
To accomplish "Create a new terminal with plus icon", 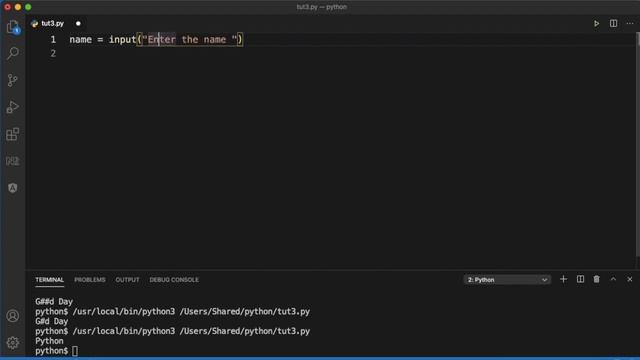I will click(563, 280).
